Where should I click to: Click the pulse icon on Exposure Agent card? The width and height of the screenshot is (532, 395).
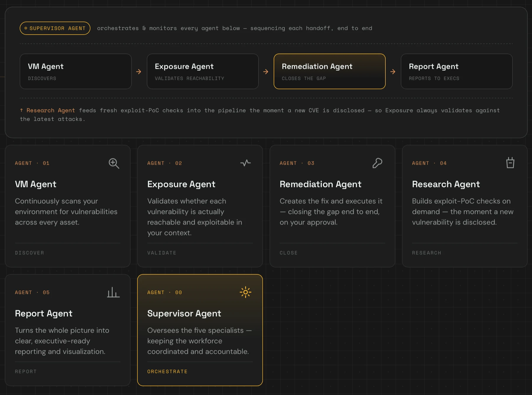point(246,163)
